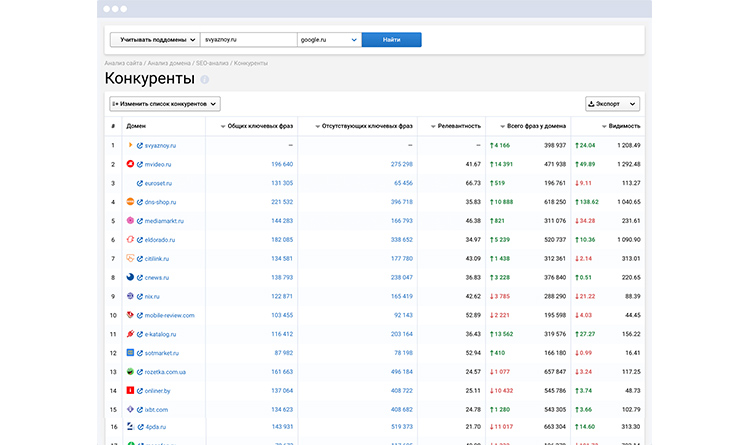Open external link icon for mvideo.ru
Image resolution: width=750 pixels, height=445 pixels.
point(140,165)
